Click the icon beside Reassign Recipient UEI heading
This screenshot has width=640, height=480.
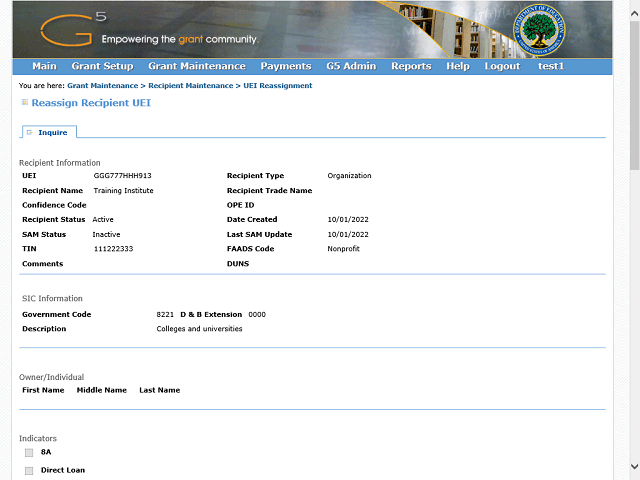click(24, 102)
